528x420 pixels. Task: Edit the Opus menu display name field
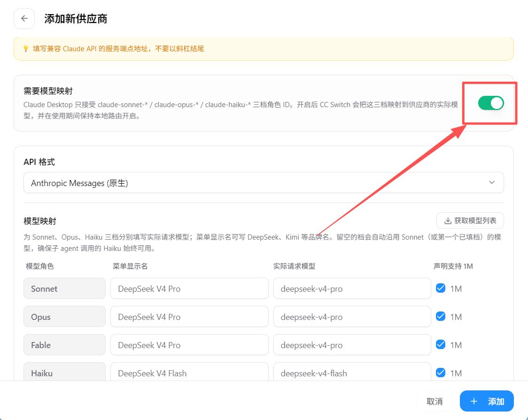point(189,317)
